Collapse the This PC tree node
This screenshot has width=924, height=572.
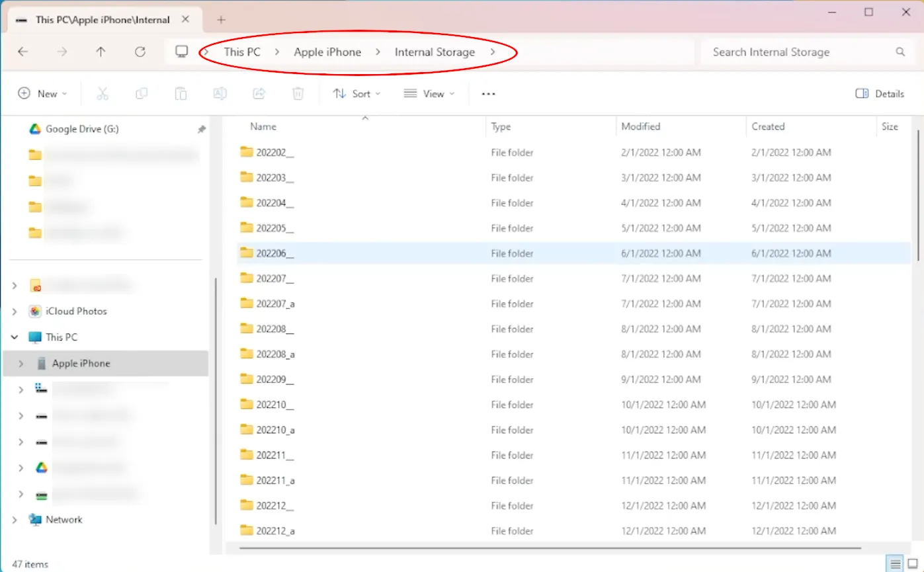click(x=15, y=337)
